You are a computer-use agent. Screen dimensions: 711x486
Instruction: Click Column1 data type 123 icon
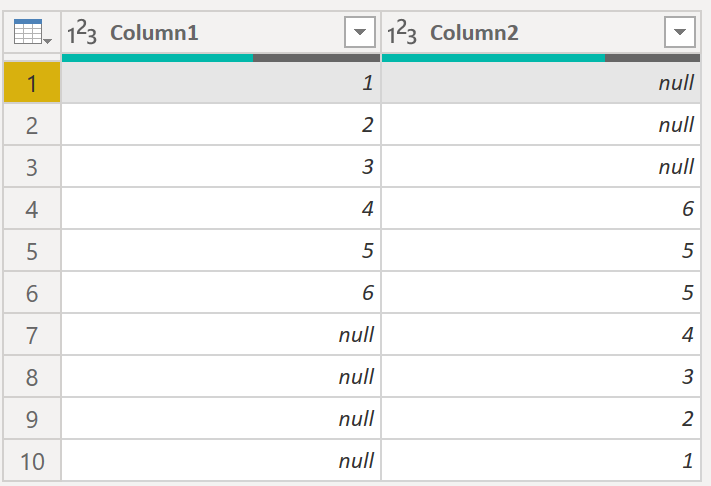[82, 33]
